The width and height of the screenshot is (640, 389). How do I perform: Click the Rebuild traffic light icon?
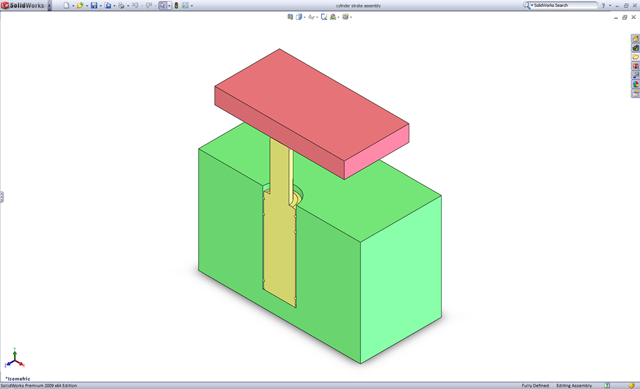coord(176,5)
